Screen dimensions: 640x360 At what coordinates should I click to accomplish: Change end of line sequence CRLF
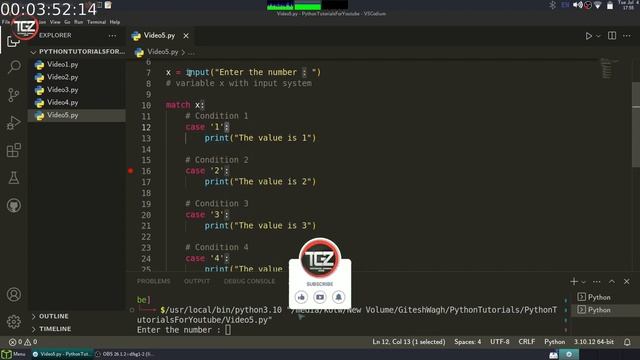pyautogui.click(x=527, y=342)
